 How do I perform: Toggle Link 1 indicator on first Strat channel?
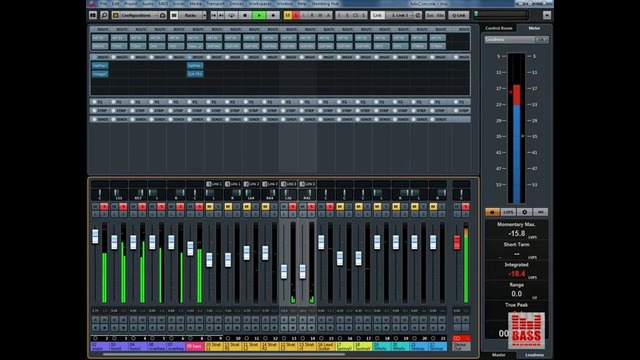click(213, 184)
